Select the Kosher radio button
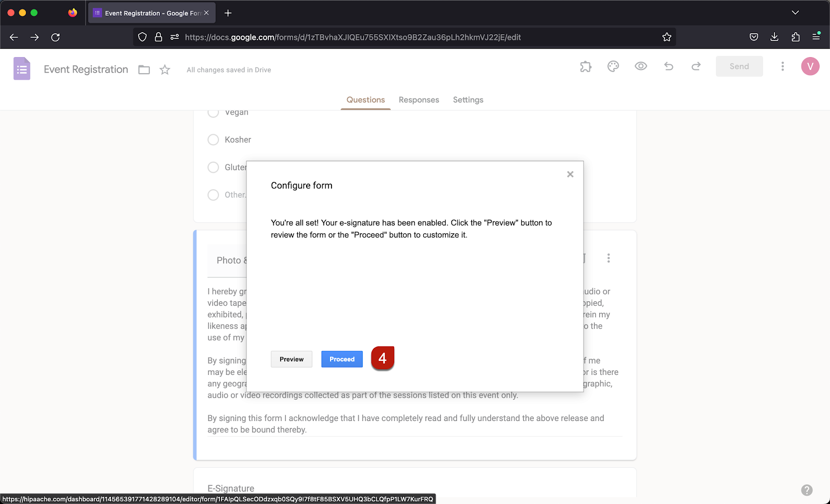This screenshot has width=830, height=504. click(213, 139)
